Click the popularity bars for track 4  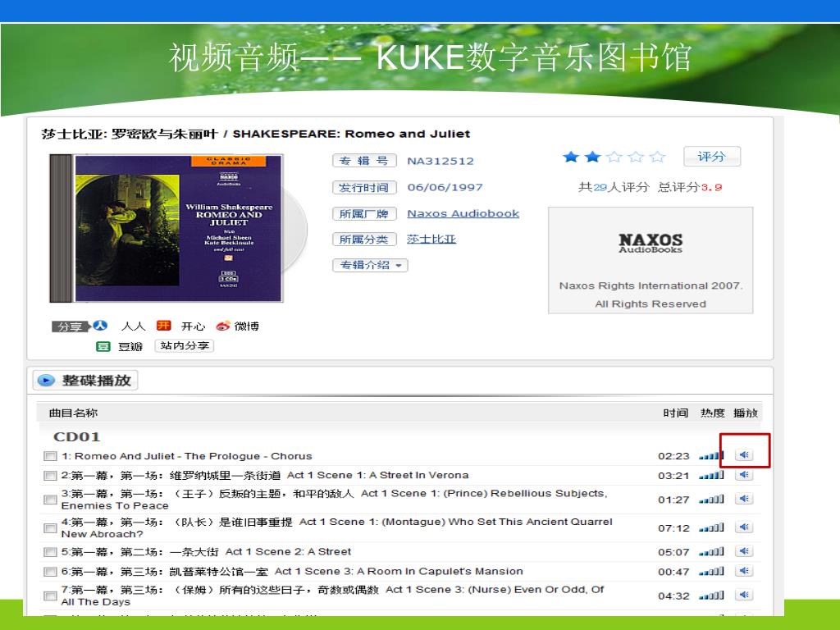point(711,528)
